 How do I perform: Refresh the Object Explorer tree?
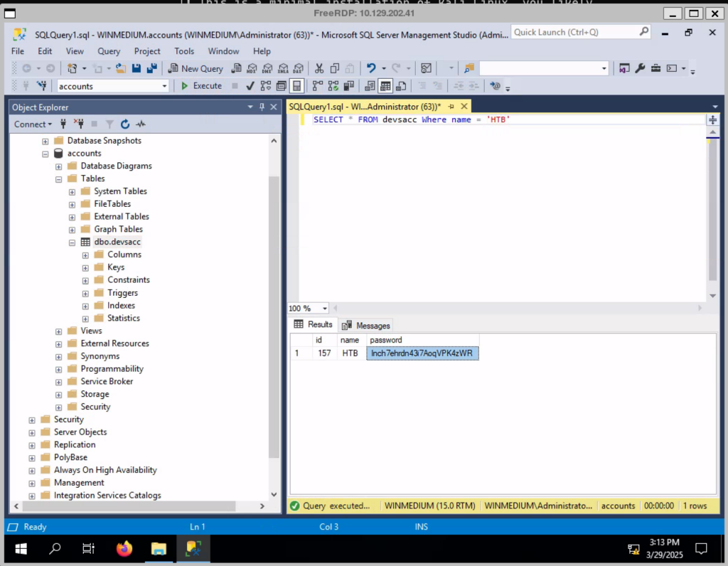tap(125, 124)
